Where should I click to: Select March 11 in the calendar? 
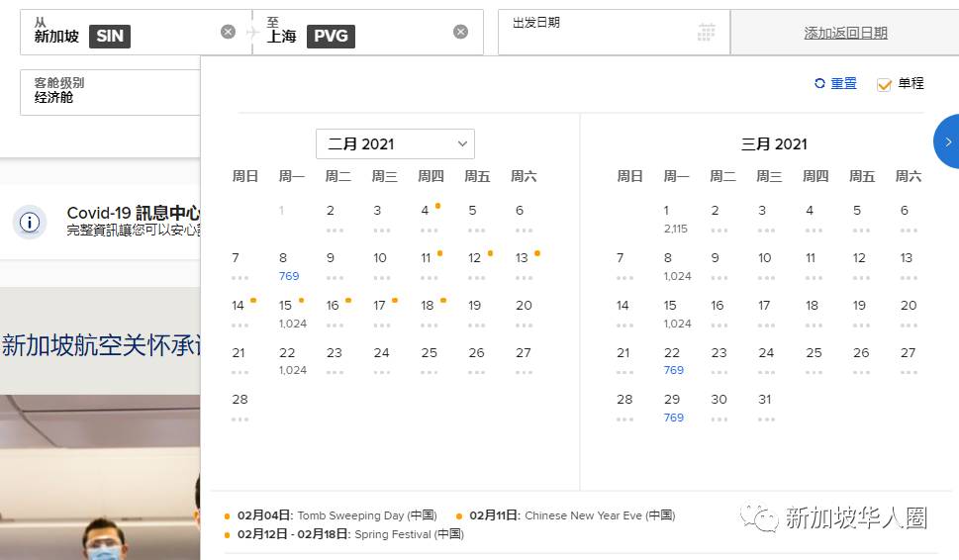pyautogui.click(x=814, y=265)
